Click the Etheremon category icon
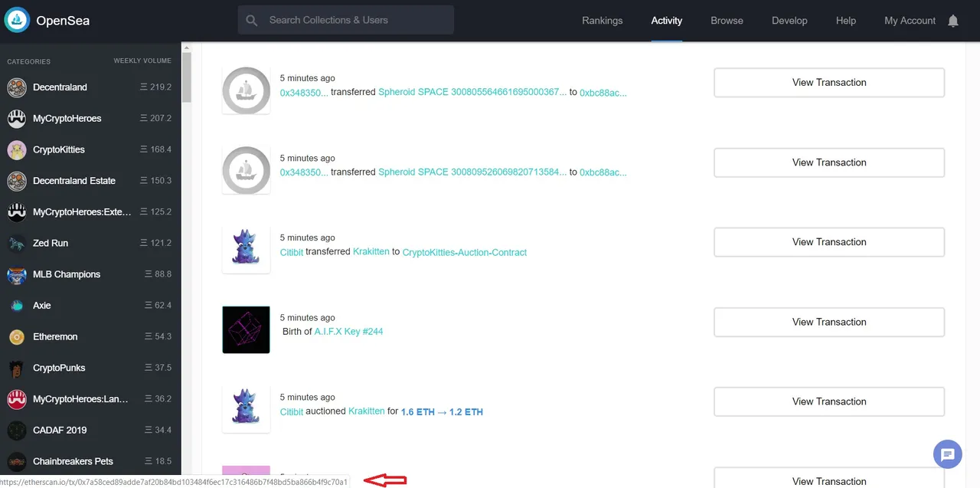Image resolution: width=980 pixels, height=488 pixels. click(x=17, y=337)
